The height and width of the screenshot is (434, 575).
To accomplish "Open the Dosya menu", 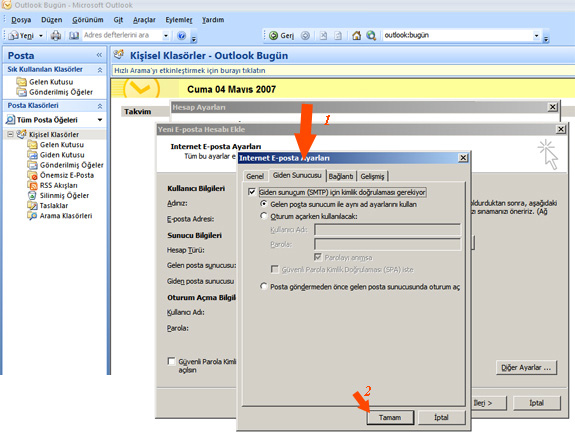I will [21, 20].
